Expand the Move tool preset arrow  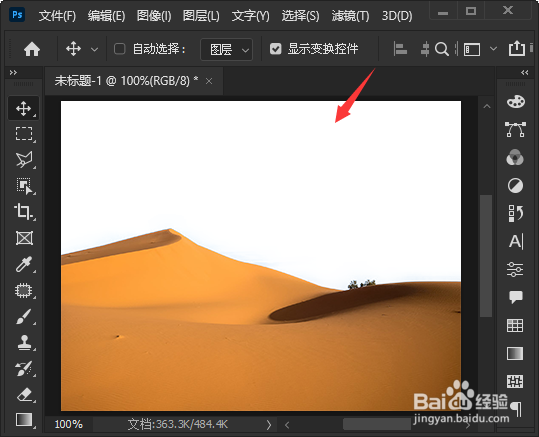[94, 50]
